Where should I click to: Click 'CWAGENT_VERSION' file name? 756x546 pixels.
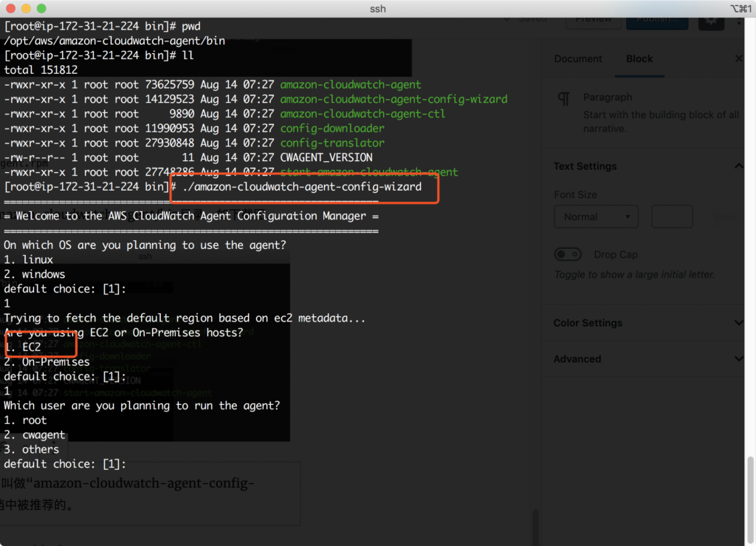(326, 157)
